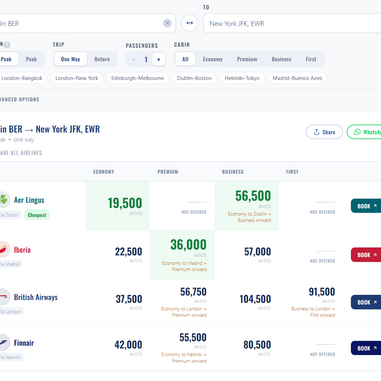Book the Aer Lingus flight
Viewport: 381px width, 381px height.
pos(366,206)
